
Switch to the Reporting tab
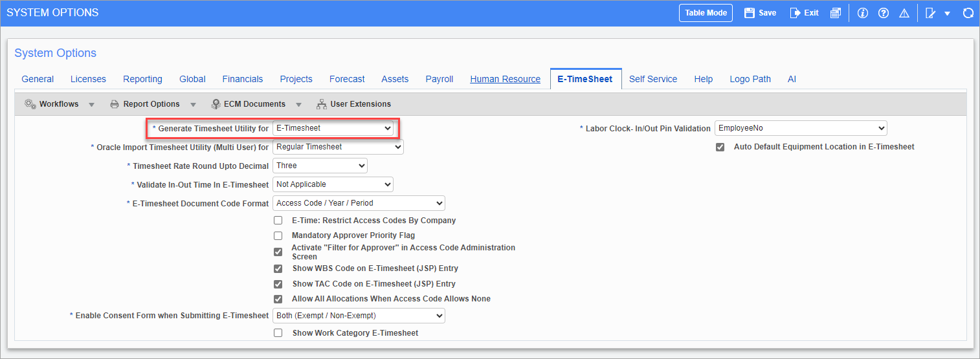click(x=142, y=79)
